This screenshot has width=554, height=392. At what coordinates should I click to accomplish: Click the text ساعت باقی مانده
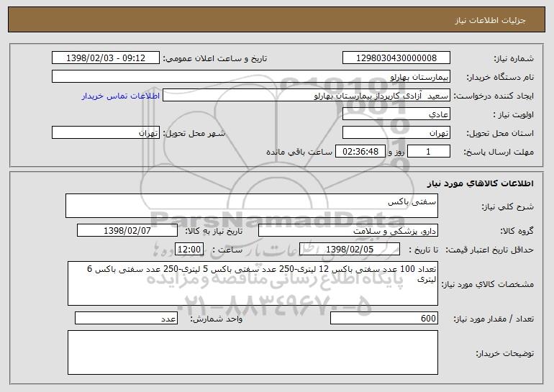(299, 152)
